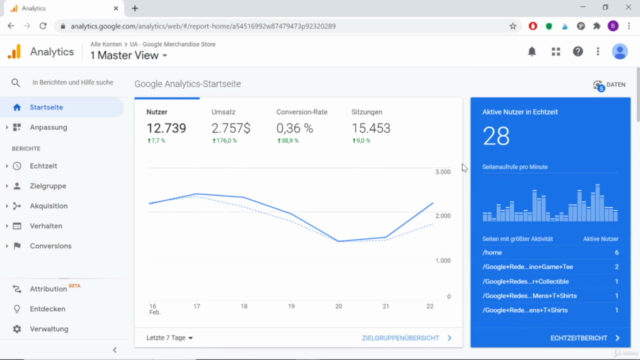Screen dimensions: 640x360
Task: Click the Zielgruppe person icon
Action: [x=17, y=186]
